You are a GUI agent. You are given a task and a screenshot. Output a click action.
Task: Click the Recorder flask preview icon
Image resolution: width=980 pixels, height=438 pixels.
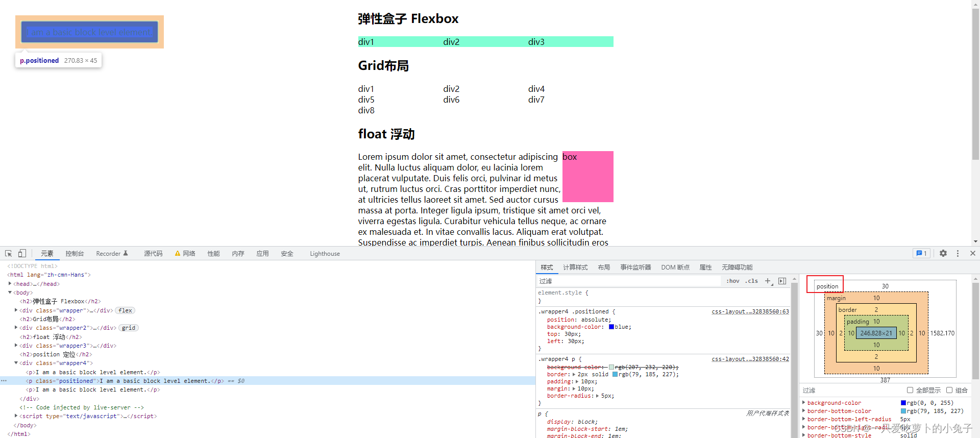[126, 253]
